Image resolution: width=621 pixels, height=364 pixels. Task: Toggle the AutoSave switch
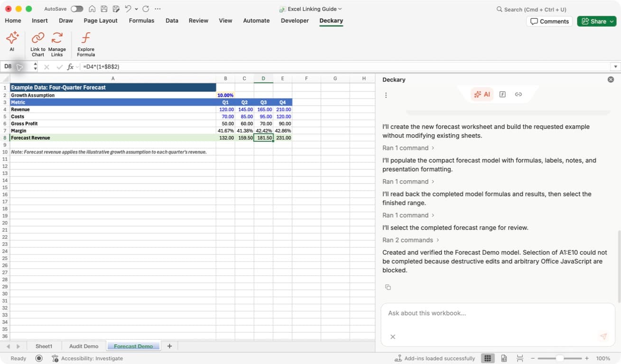[77, 9]
